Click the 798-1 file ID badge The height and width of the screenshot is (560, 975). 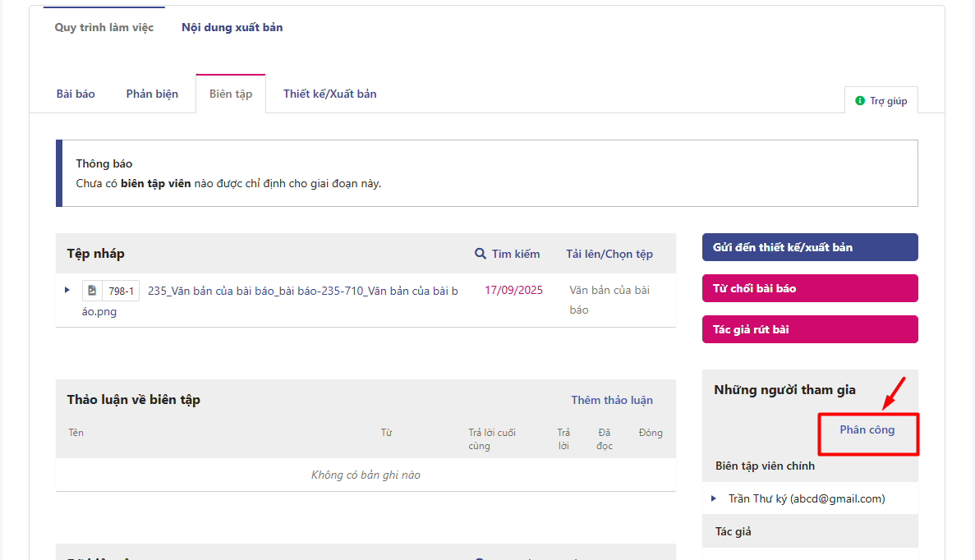tap(121, 291)
